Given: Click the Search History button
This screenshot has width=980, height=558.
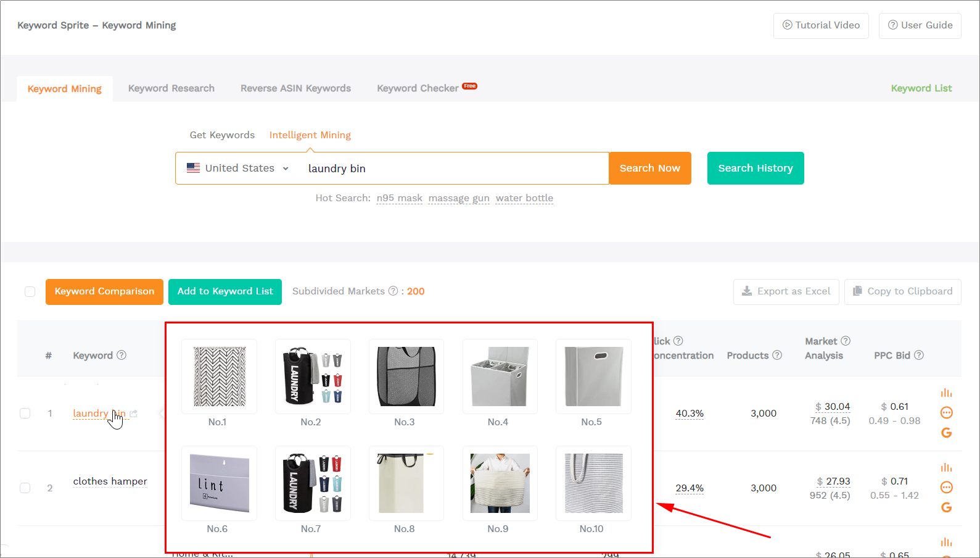Looking at the screenshot, I should click(x=755, y=169).
